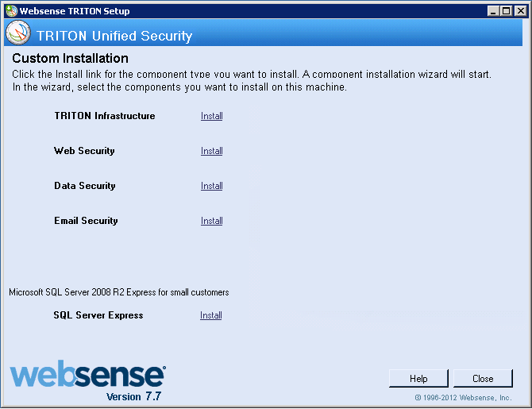Launch the Data Security Install link

tap(212, 186)
